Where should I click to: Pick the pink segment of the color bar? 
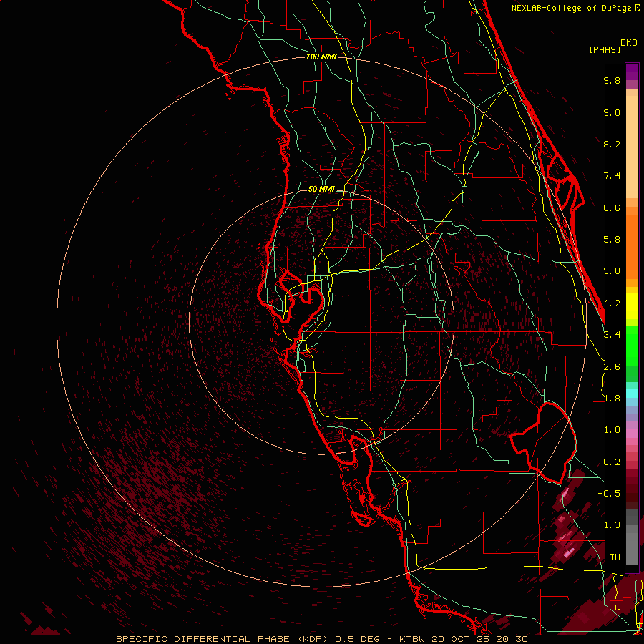(632, 434)
